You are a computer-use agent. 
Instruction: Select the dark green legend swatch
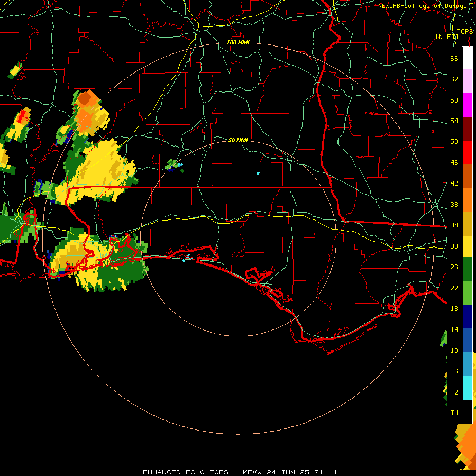(x=467, y=269)
